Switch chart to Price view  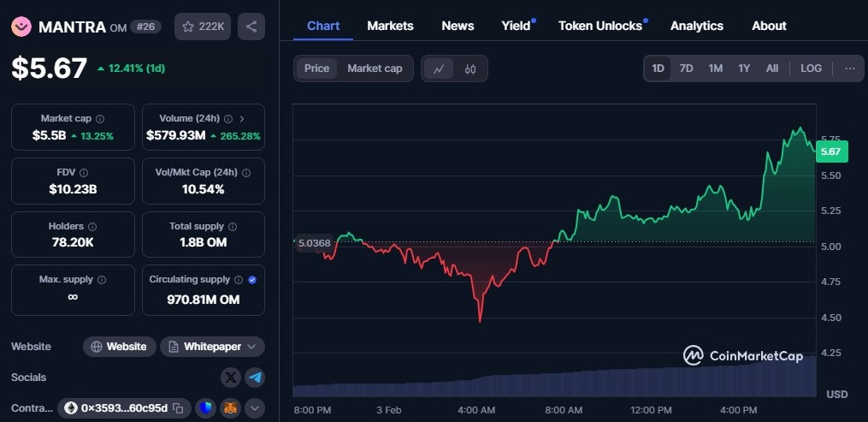coord(316,68)
